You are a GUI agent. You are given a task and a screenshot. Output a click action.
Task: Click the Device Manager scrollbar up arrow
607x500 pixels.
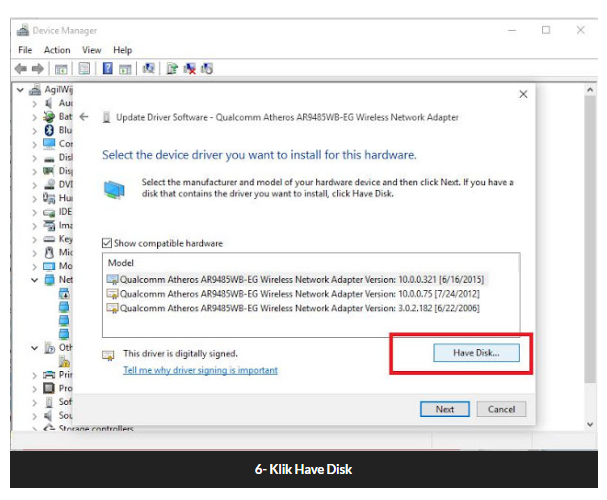tap(590, 90)
